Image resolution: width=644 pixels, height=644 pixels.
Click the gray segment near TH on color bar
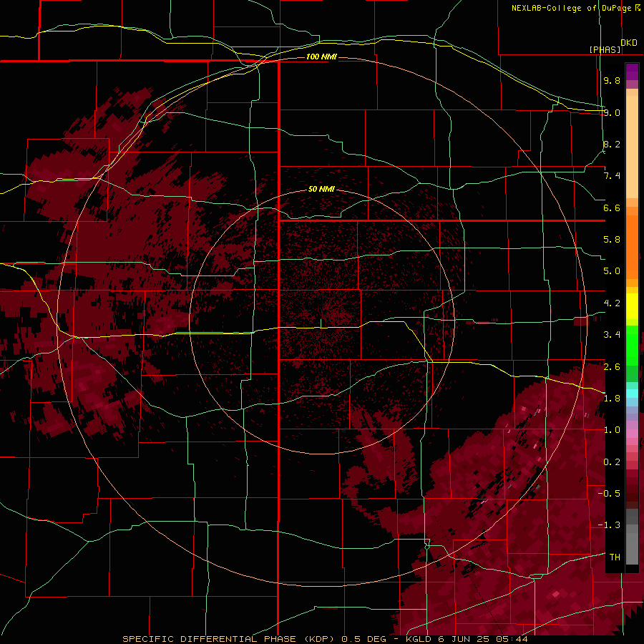tap(632, 548)
